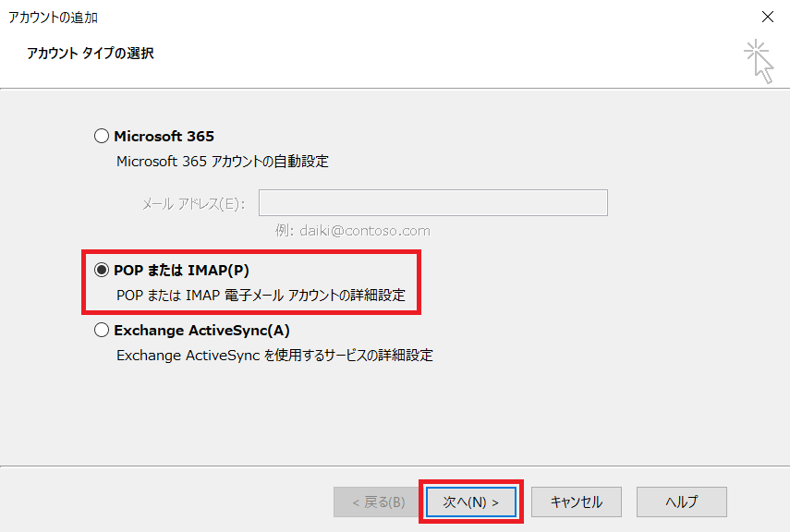Click the wizard cursor icon in header
790x532 pixels.
tap(760, 61)
